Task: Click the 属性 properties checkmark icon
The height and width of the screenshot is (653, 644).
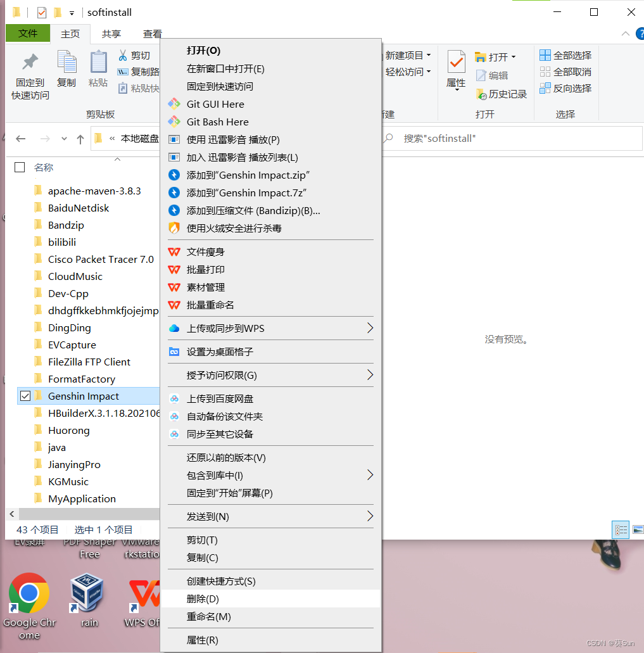Action: coord(457,62)
